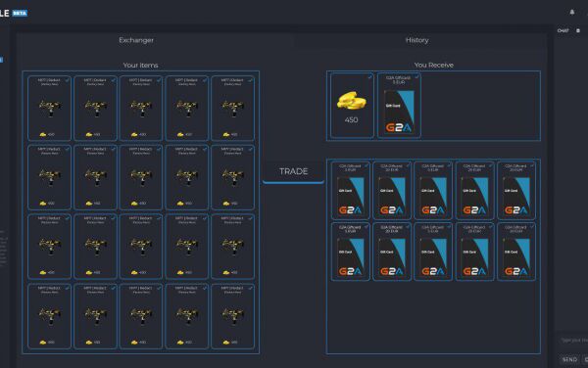Viewport: 588px width, 368px height.
Task: Pick first G2A Giftcard in lower offers row
Action: coord(351,252)
